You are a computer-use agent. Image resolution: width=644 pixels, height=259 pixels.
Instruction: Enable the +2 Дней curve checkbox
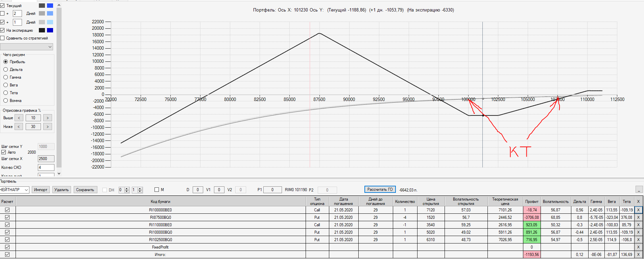click(2, 14)
